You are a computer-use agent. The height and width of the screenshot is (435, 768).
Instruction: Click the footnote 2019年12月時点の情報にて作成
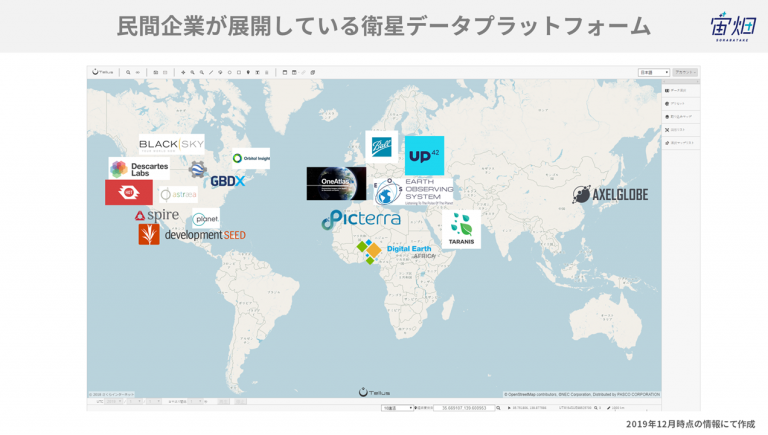coord(691,424)
